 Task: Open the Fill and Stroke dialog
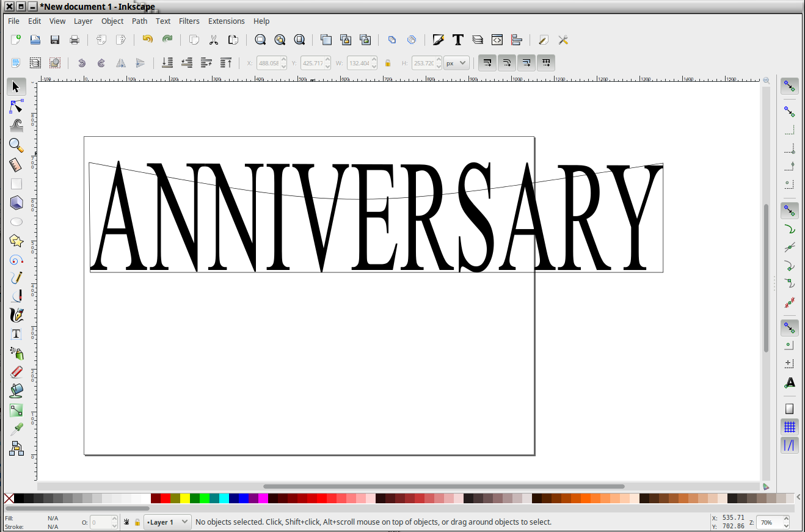coord(439,40)
